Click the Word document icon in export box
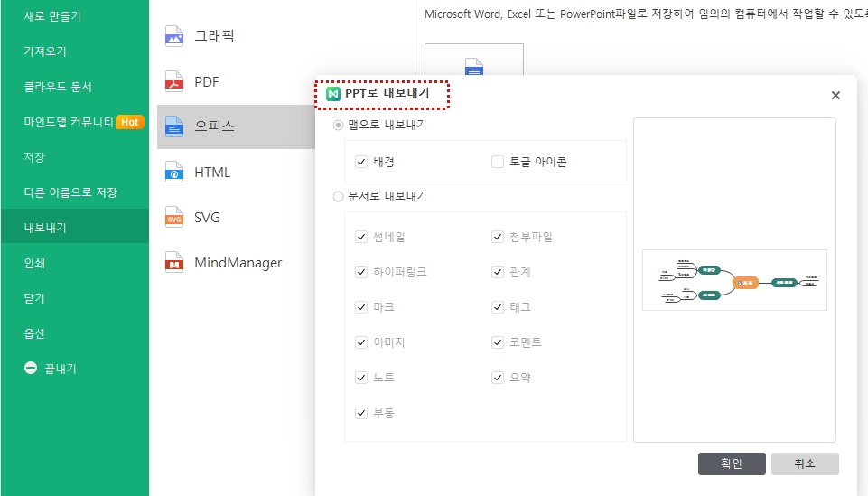Image resolution: width=868 pixels, height=496 pixels. click(474, 67)
